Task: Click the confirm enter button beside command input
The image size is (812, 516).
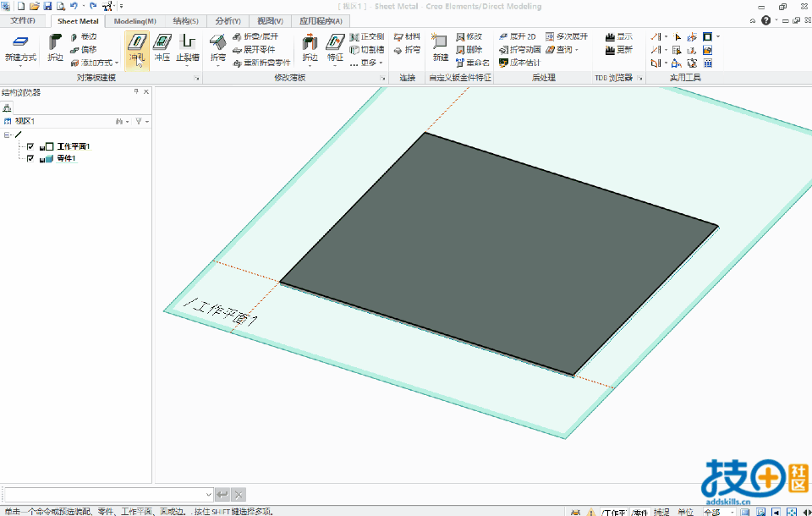Action: 222,494
